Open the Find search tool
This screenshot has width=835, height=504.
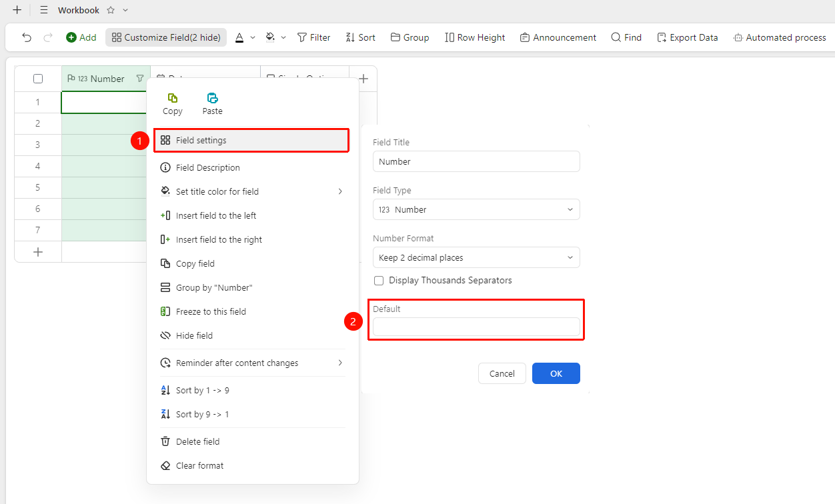click(x=626, y=37)
